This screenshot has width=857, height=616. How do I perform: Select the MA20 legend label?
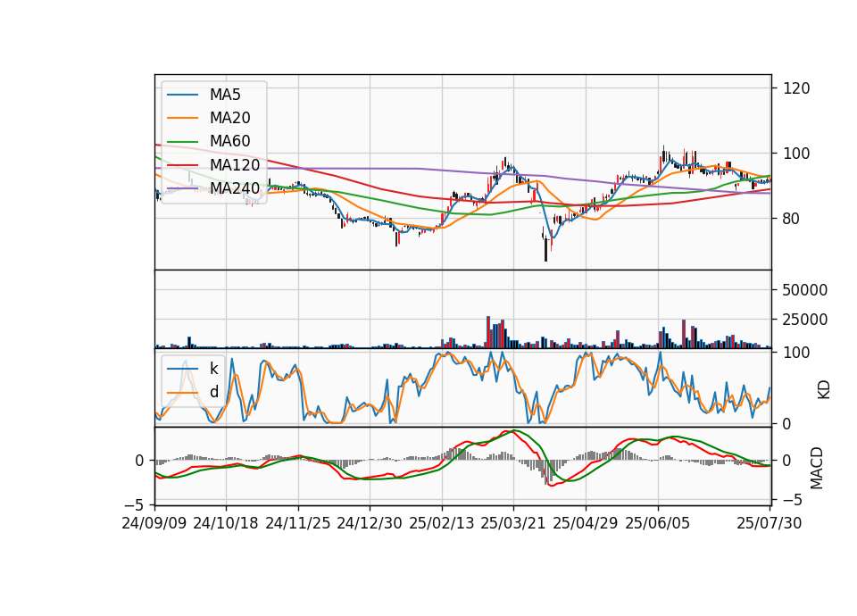229,118
